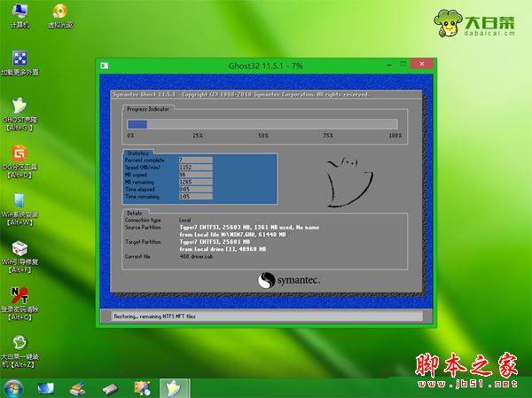Open 大白菜一键装机 [Alt+Z] icon
This screenshot has width=532, height=398.
(x=20, y=352)
